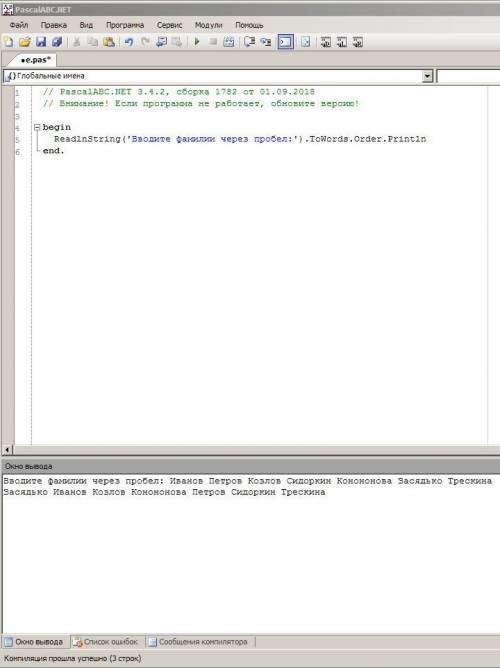This screenshot has height=668, width=500.
Task: Switch to Сообщения компилятора tab
Action: (x=199, y=642)
